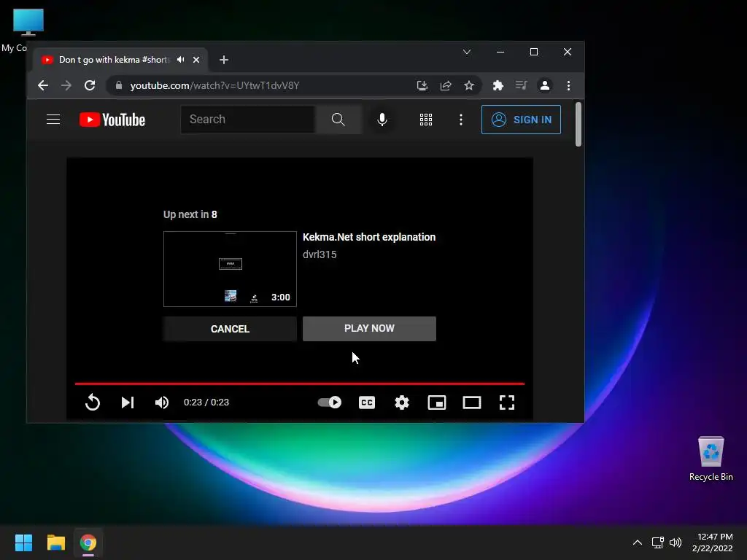747x560 pixels.
Task: Click Chrome taskbar icon
Action: coord(88,542)
